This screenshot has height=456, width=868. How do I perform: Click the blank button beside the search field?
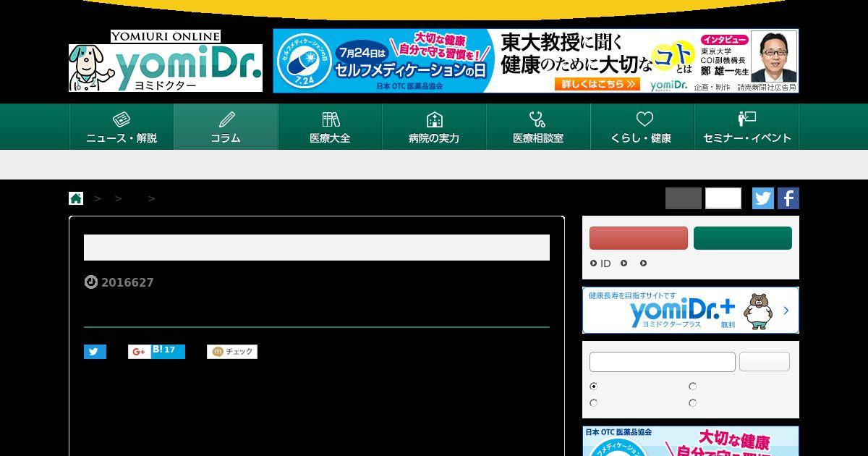[x=765, y=362]
